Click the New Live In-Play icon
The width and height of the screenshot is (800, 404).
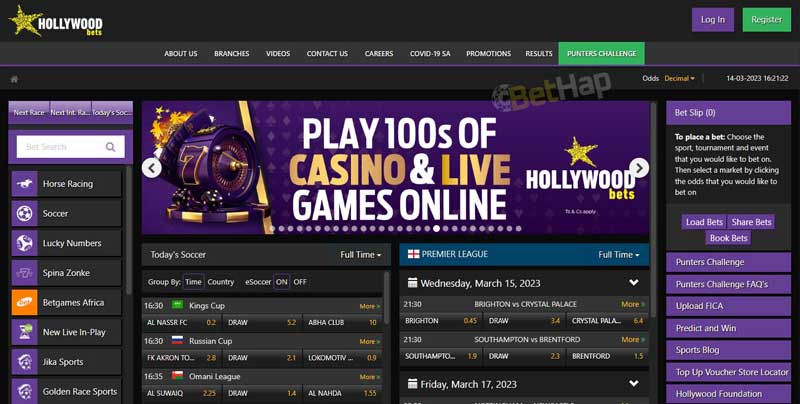pos(24,332)
